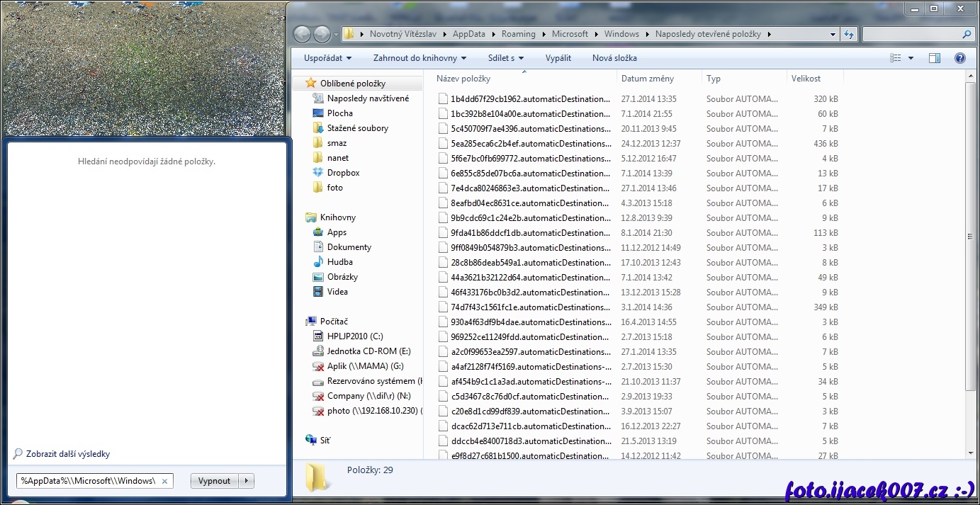The image size is (980, 505).
Task: Click the Help question mark icon
Action: (960, 58)
